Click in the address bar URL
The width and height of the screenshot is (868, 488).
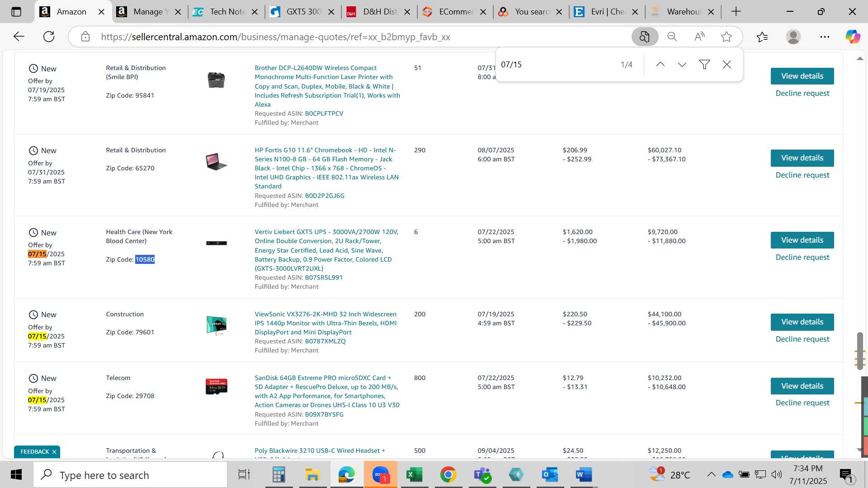275,37
